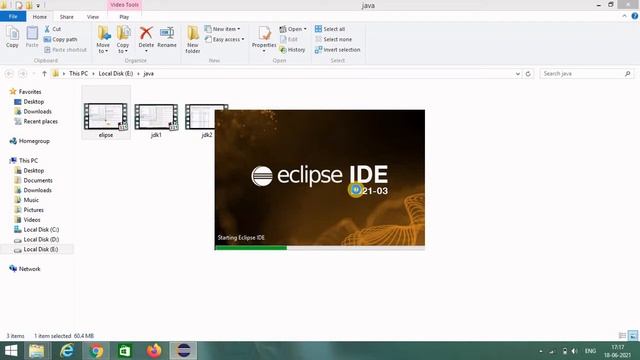The height and width of the screenshot is (360, 640).
Task: Open Music under This PC
Action: [31, 200]
